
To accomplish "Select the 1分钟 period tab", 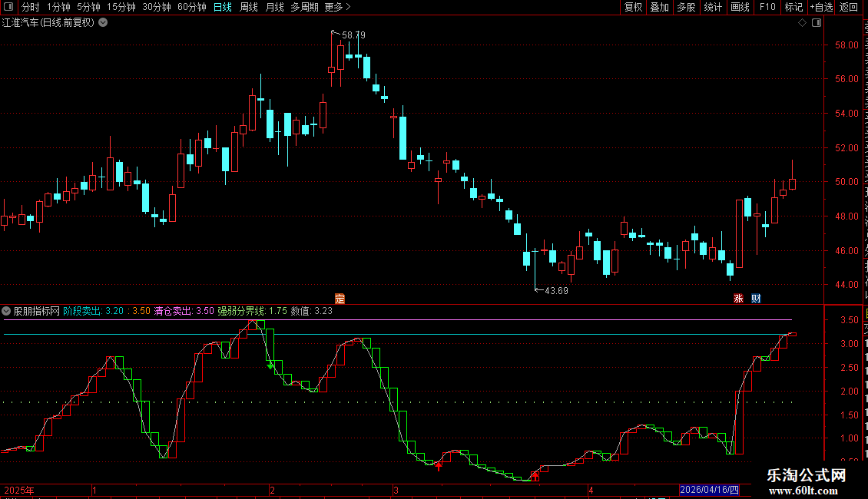I will pyautogui.click(x=58, y=7).
